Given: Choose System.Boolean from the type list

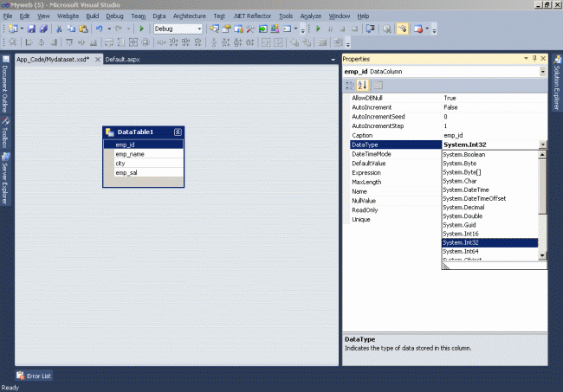Looking at the screenshot, I should (x=489, y=155).
